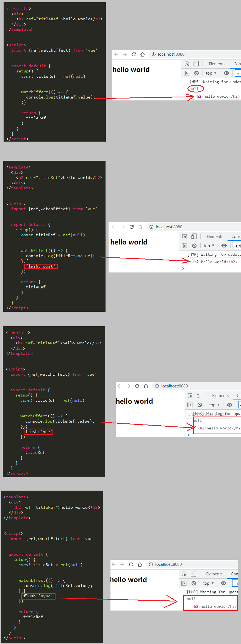Image resolution: width=241 pixels, height=644 pixels.
Task: Open Console tab in flush:'sync' DevTools
Action: coord(234,574)
